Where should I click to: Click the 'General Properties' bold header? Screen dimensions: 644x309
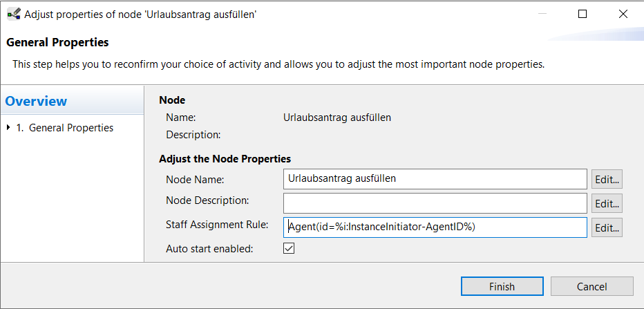click(57, 42)
